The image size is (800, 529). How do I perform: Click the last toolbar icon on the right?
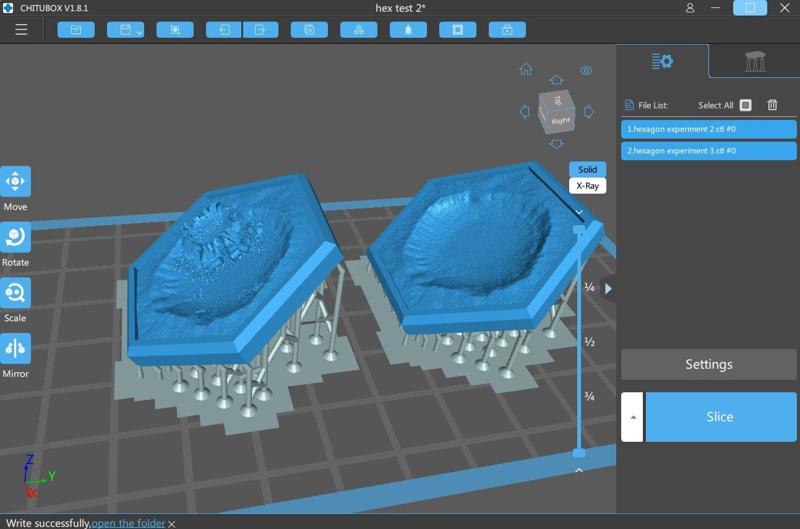tap(507, 30)
